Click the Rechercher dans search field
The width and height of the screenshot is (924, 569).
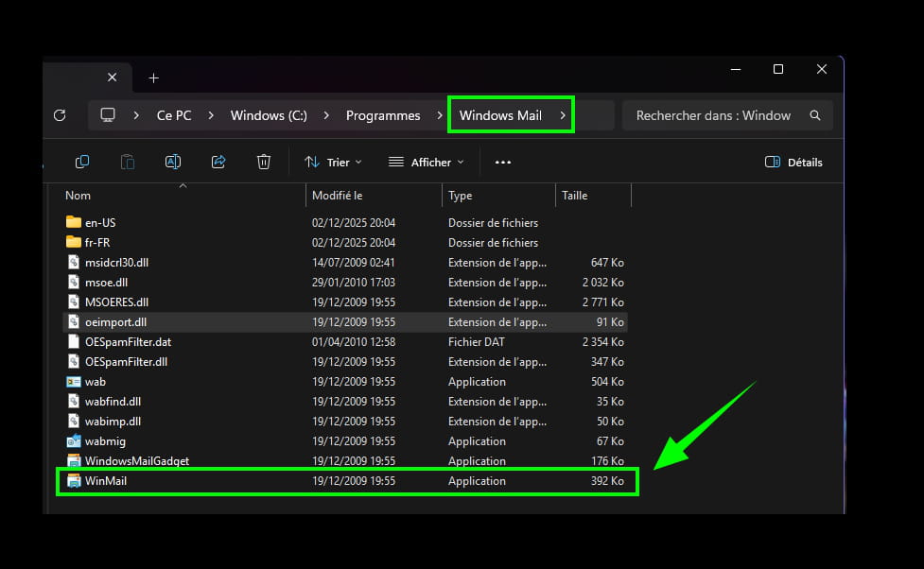click(x=713, y=115)
